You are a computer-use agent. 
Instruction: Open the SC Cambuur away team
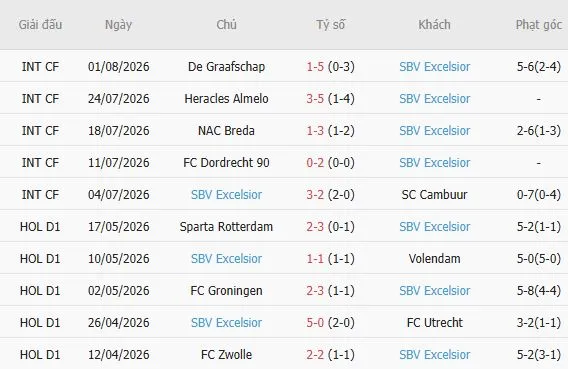pos(434,194)
